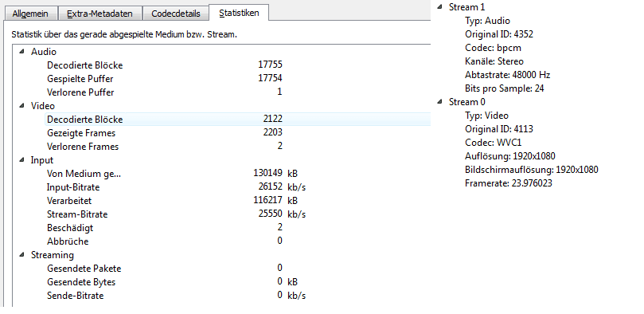Select the Von Medium ge... row
644x314 pixels.
[237, 174]
